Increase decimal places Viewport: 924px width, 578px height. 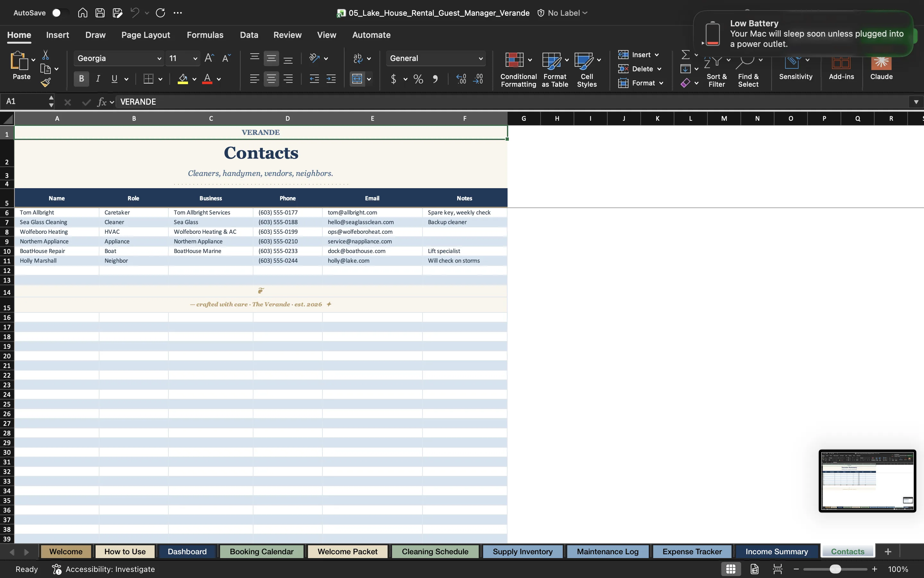tap(461, 79)
